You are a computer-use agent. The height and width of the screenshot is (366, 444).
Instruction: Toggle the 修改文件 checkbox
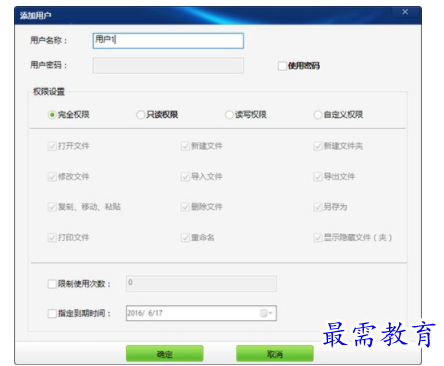[x=52, y=176]
